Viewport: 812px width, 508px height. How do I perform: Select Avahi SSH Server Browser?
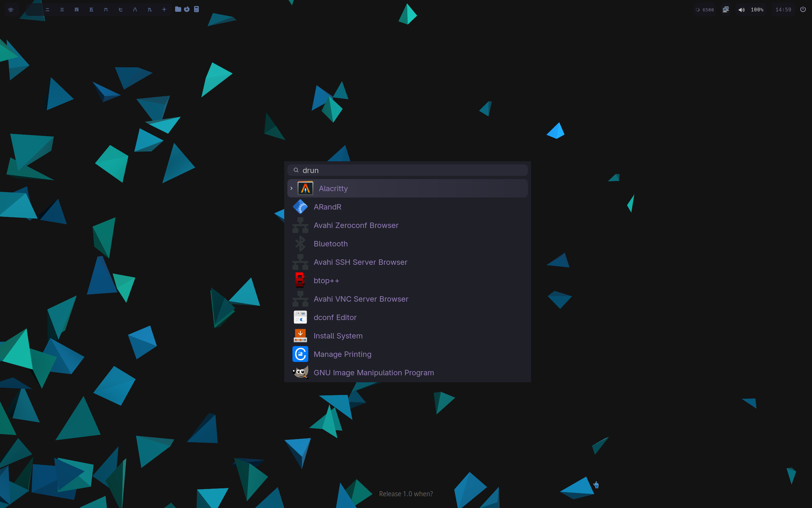tap(407, 262)
